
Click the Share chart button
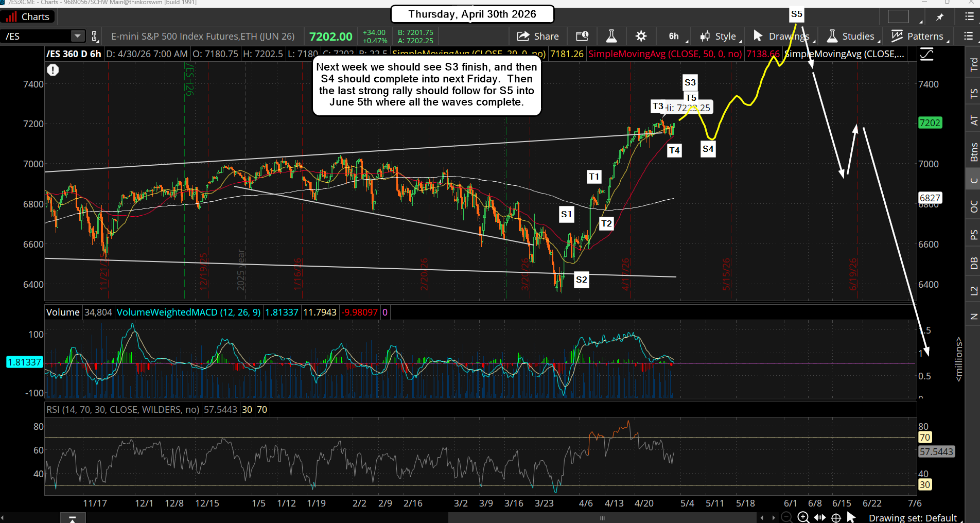pyautogui.click(x=538, y=36)
